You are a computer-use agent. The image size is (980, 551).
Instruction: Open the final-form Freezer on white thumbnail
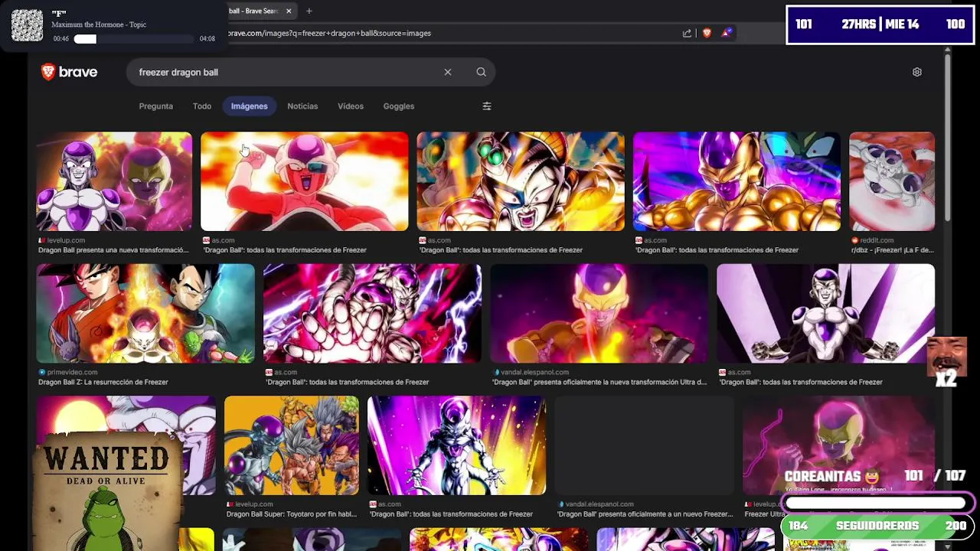point(825,314)
